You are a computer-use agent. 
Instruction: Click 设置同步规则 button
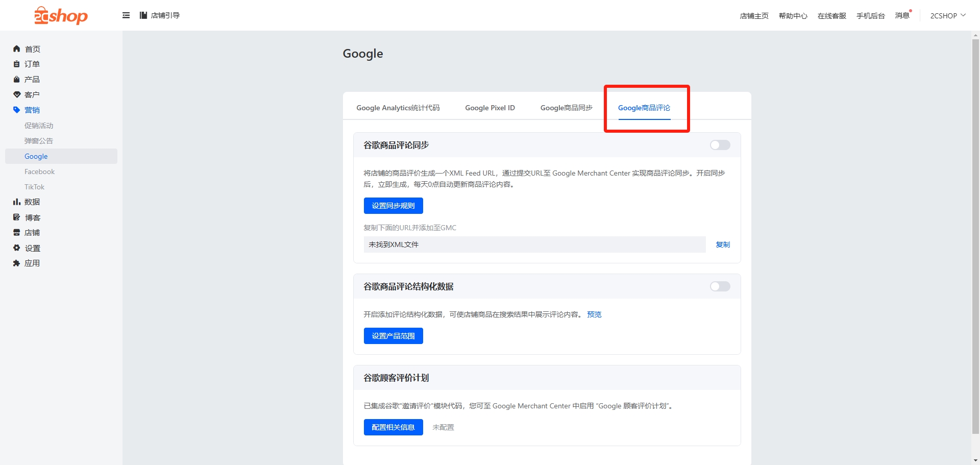pyautogui.click(x=394, y=206)
